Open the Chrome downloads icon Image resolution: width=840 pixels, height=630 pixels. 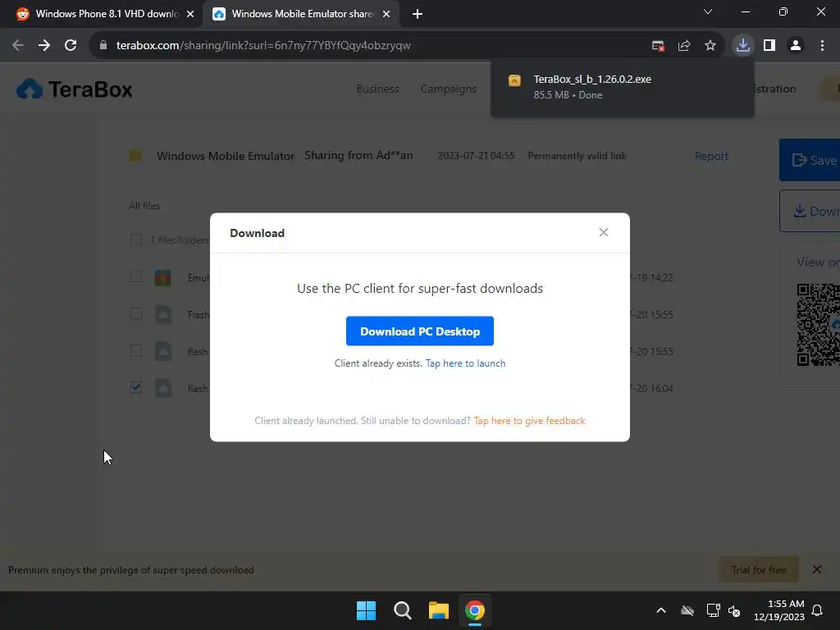tap(743, 46)
